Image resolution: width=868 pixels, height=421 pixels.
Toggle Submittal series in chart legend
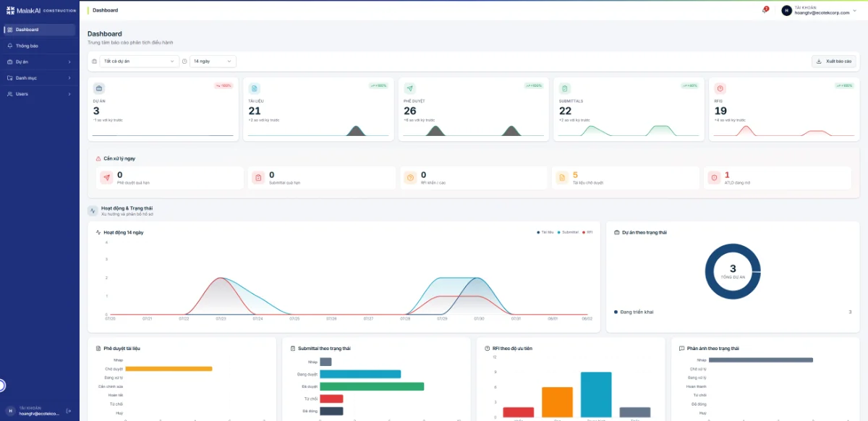pyautogui.click(x=568, y=232)
